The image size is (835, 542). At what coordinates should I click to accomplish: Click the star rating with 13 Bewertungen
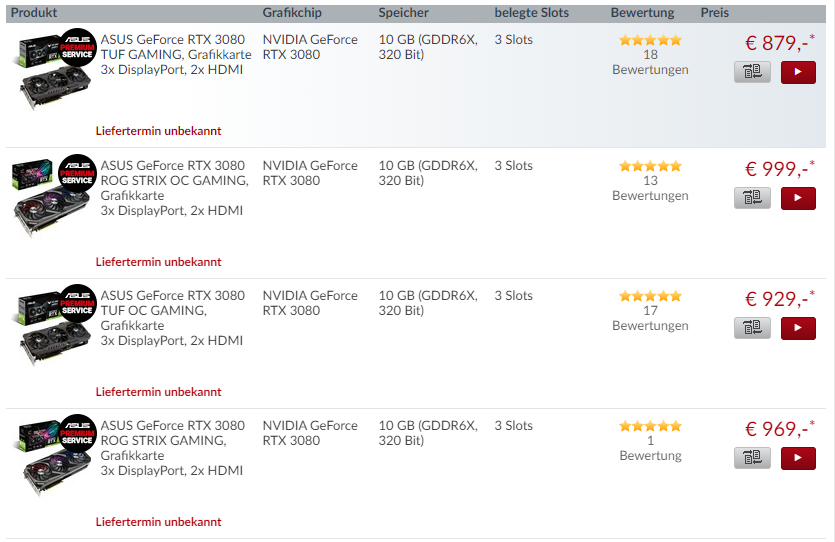click(650, 166)
